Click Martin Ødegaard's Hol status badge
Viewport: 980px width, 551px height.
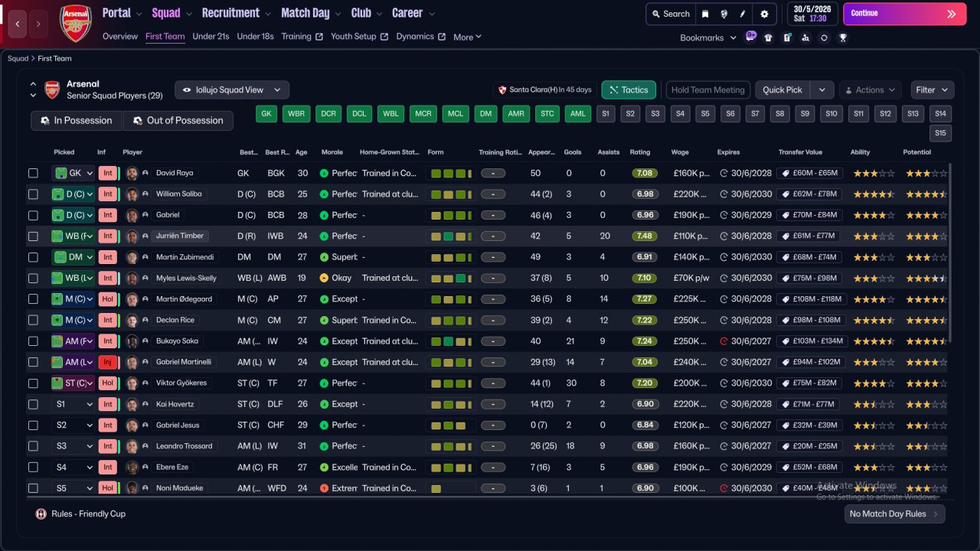[108, 299]
